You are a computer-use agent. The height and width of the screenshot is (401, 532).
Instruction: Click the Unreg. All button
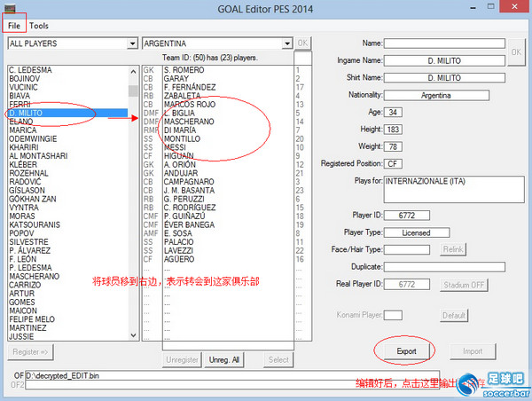224,360
